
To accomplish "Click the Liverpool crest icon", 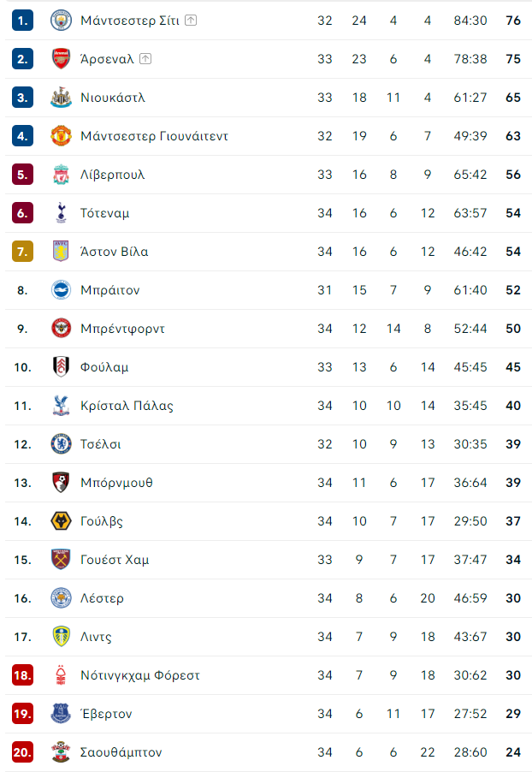I will 61,175.
